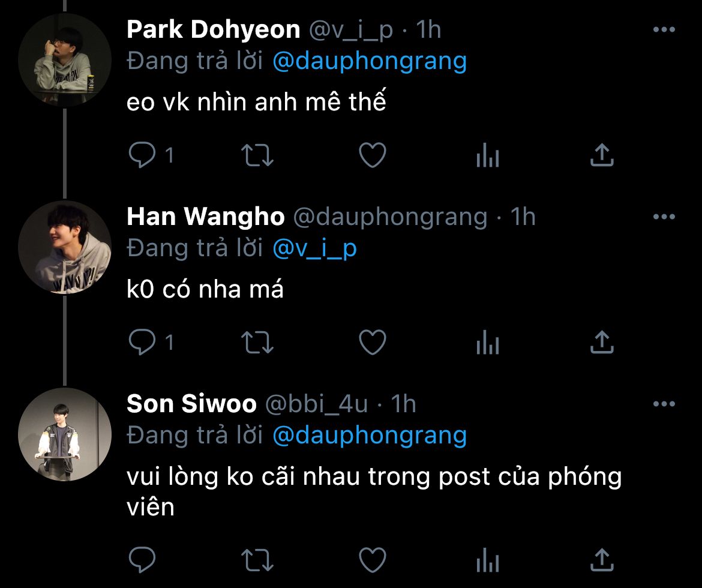Like Son Siwoo's tweet
This screenshot has width=702, height=588.
coord(373,560)
